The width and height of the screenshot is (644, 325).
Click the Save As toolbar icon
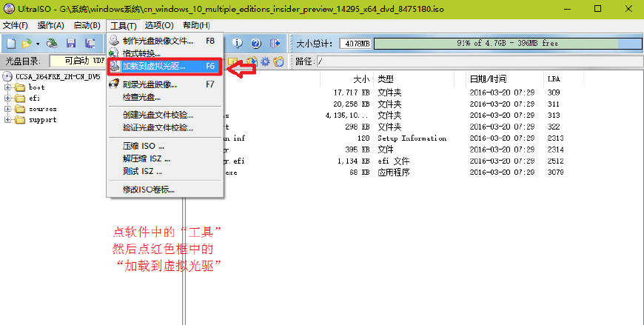pyautogui.click(x=90, y=43)
